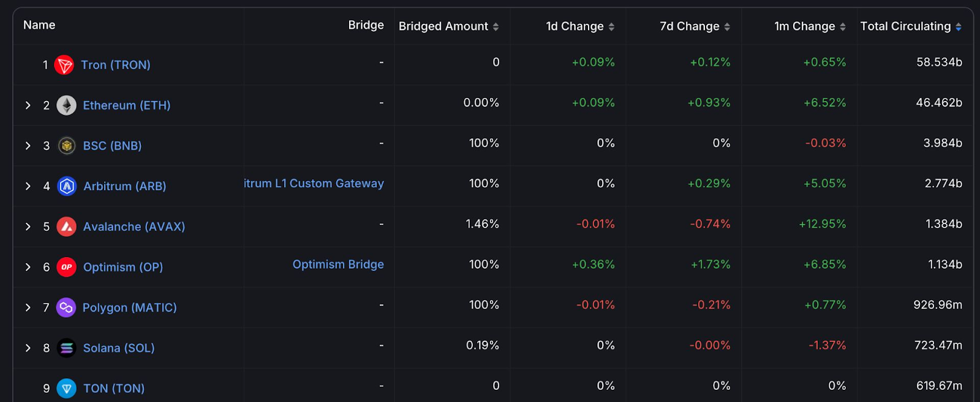This screenshot has width=980, height=402.
Task: Click the Arbitrum logo icon
Action: point(66,186)
